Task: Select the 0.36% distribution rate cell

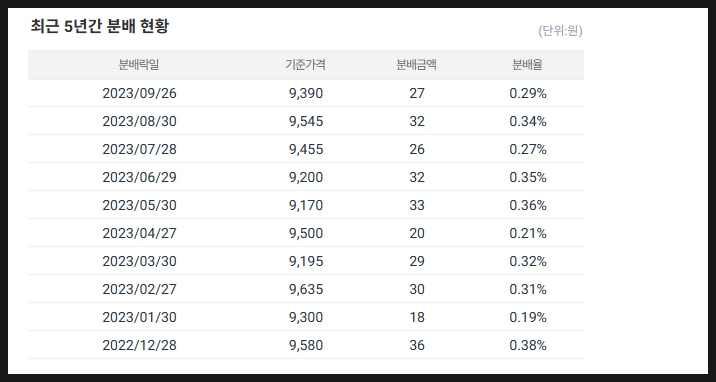Action: click(x=528, y=205)
